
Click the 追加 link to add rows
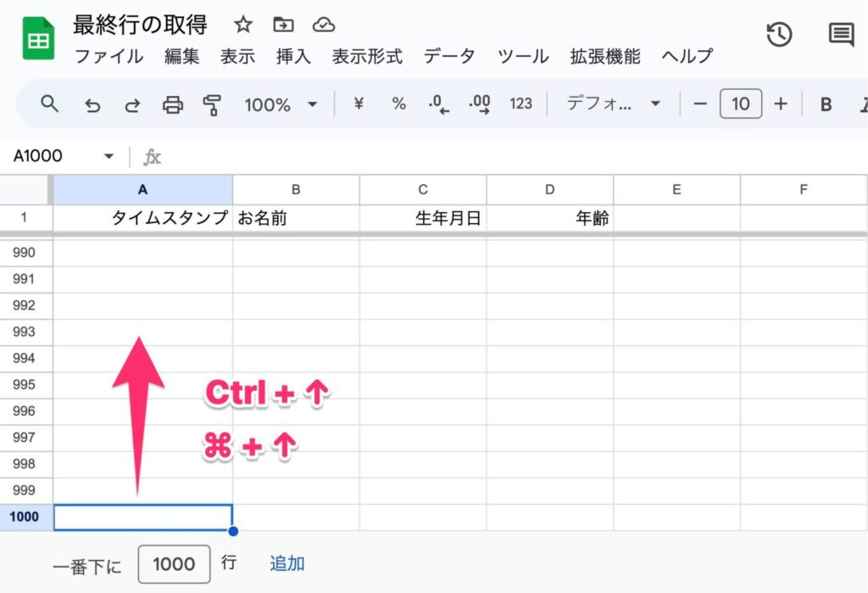pyautogui.click(x=287, y=563)
